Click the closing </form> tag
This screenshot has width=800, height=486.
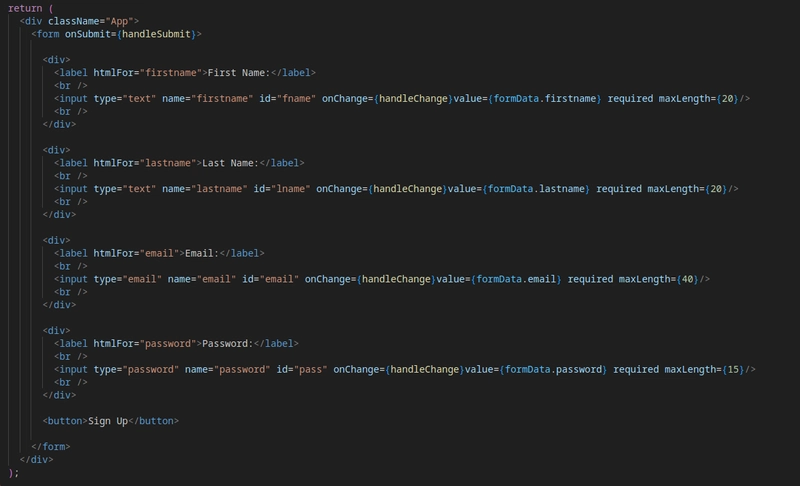(51, 447)
